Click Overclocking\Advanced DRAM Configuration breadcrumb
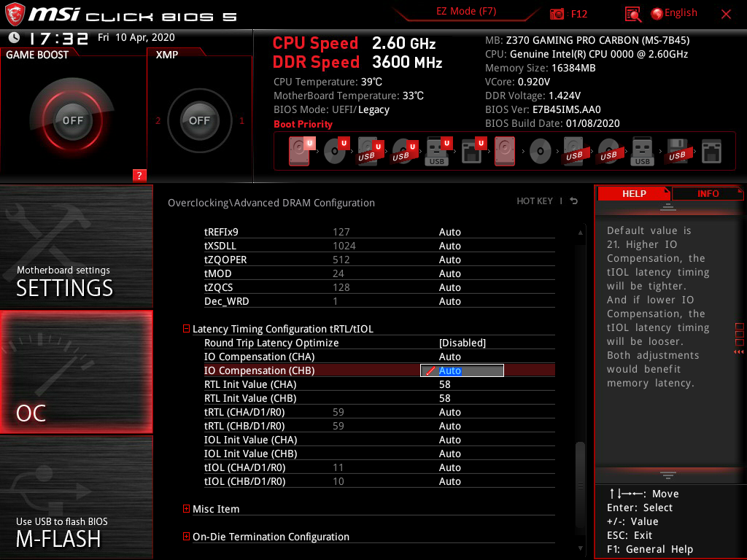The height and width of the screenshot is (560, 747). click(271, 203)
